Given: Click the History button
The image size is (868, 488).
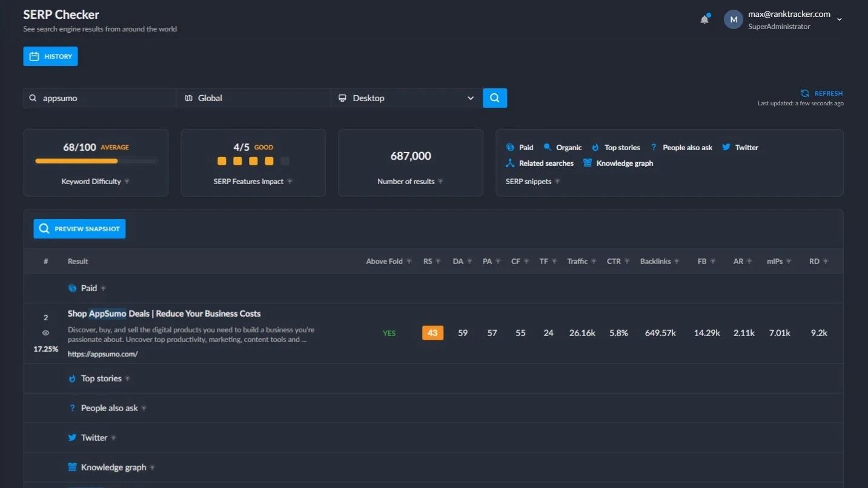Looking at the screenshot, I should (x=50, y=56).
